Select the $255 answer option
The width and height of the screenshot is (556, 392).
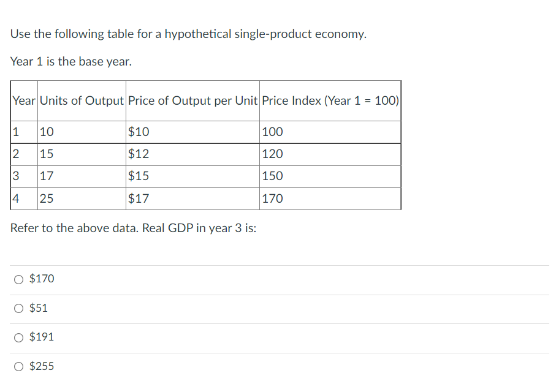[18, 366]
